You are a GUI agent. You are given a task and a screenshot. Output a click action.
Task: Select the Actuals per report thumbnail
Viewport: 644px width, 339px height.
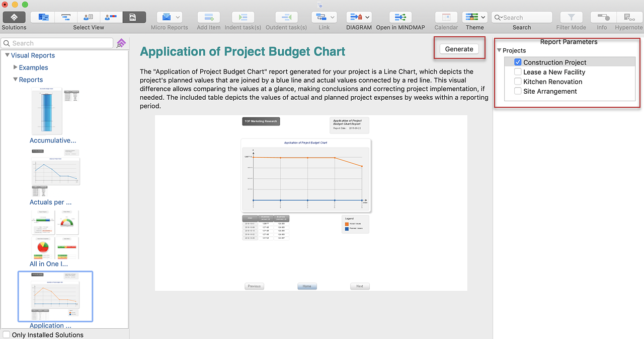pos(55,173)
